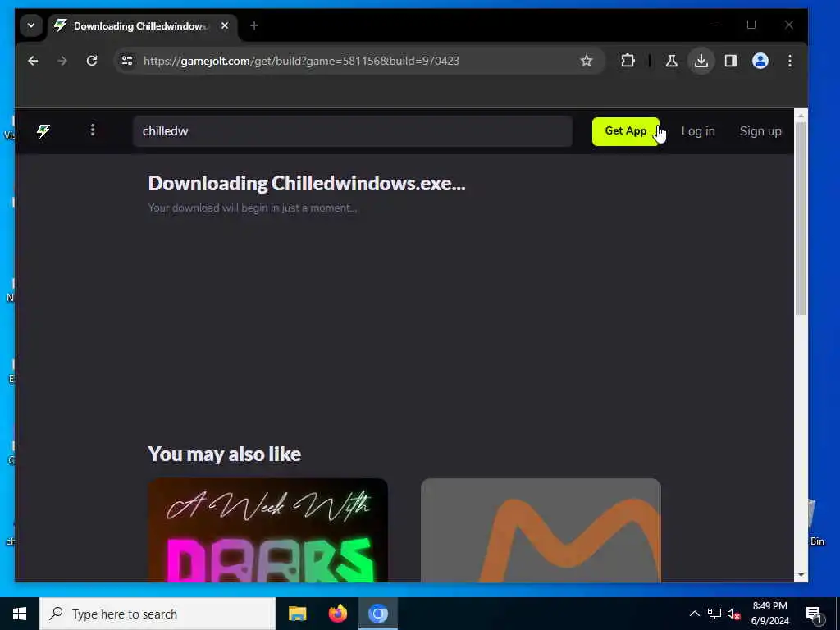The height and width of the screenshot is (630, 840).
Task: Focus the Game Jolt search field
Action: point(353,131)
